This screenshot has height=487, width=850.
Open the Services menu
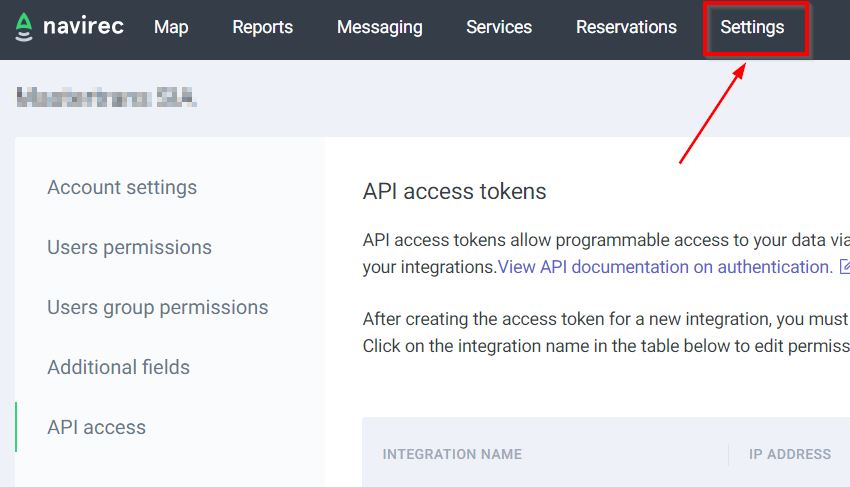pos(499,27)
